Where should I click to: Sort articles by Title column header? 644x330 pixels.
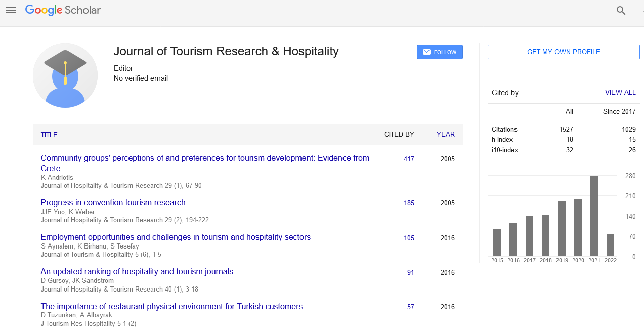49,135
